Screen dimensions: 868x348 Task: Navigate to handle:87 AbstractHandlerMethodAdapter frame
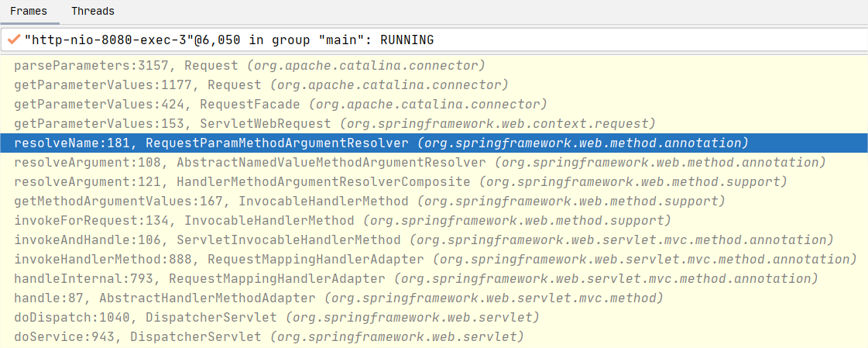[x=338, y=298]
